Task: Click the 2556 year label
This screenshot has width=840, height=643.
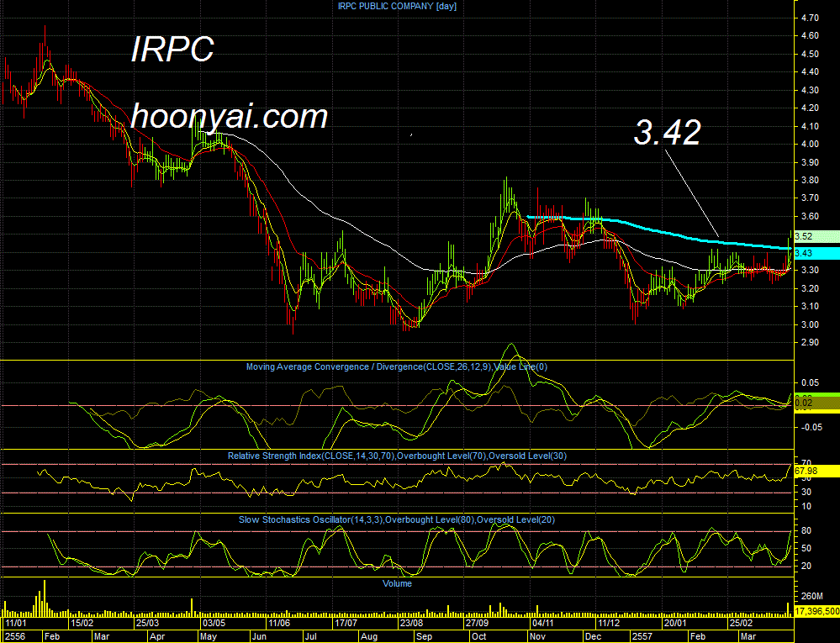Action: tap(15, 636)
